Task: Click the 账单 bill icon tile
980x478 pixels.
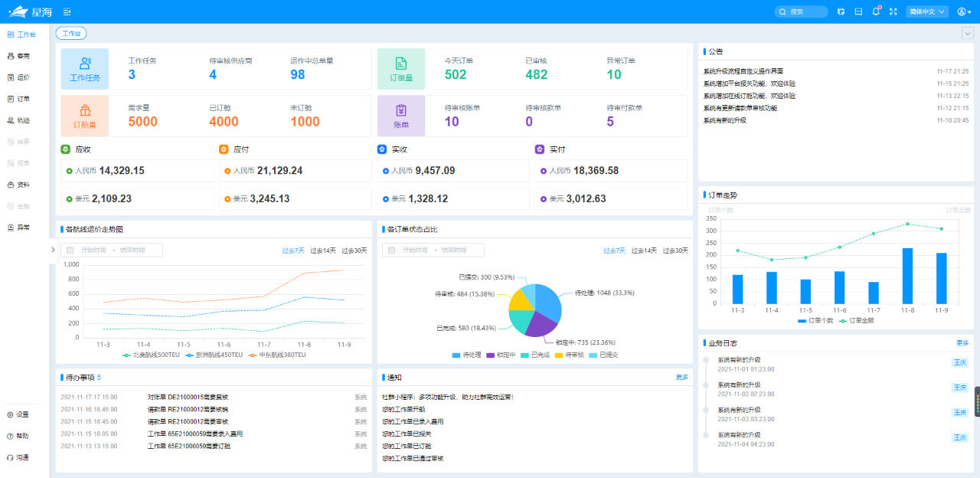Action: [x=401, y=116]
